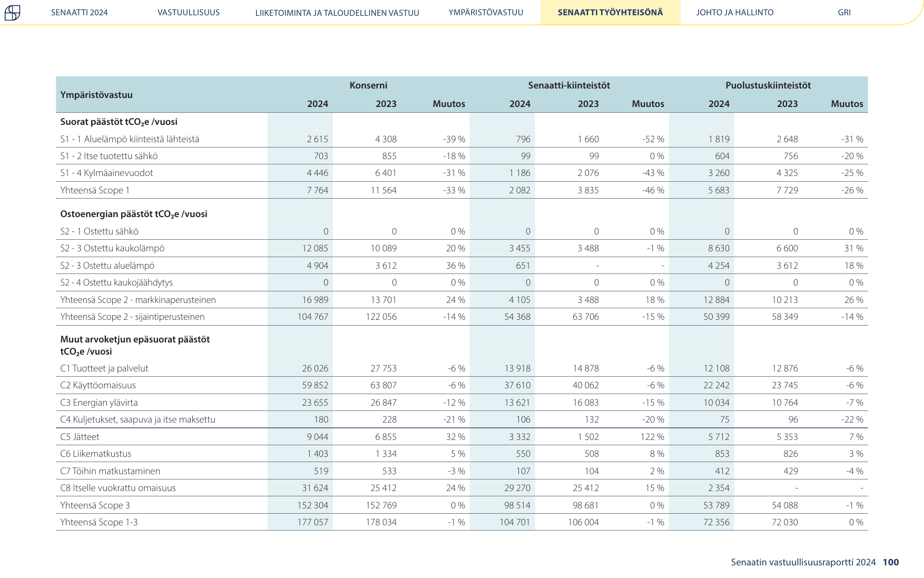
Task: Click the Konserni 2024 total value 177 057
Action: coord(313,522)
